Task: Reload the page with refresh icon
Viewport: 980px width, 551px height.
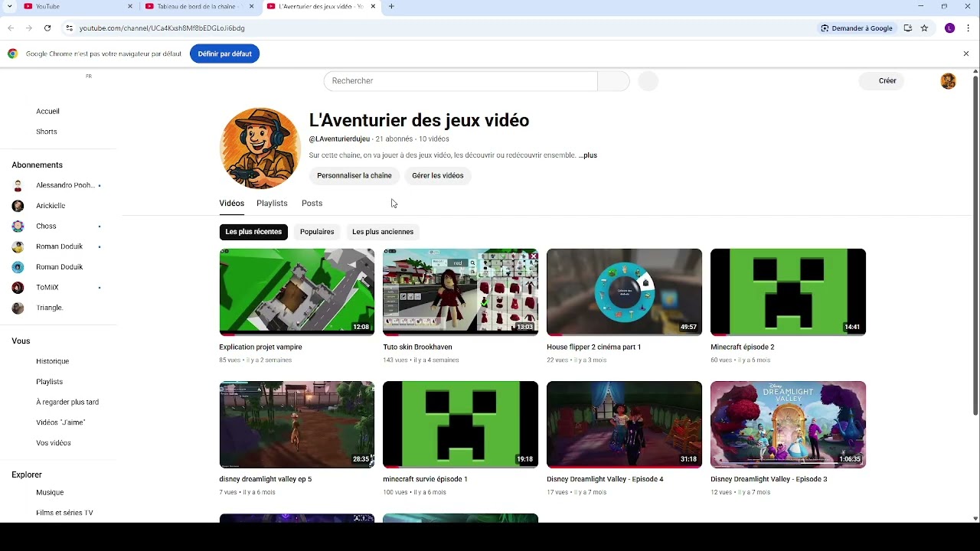Action: coord(47,28)
